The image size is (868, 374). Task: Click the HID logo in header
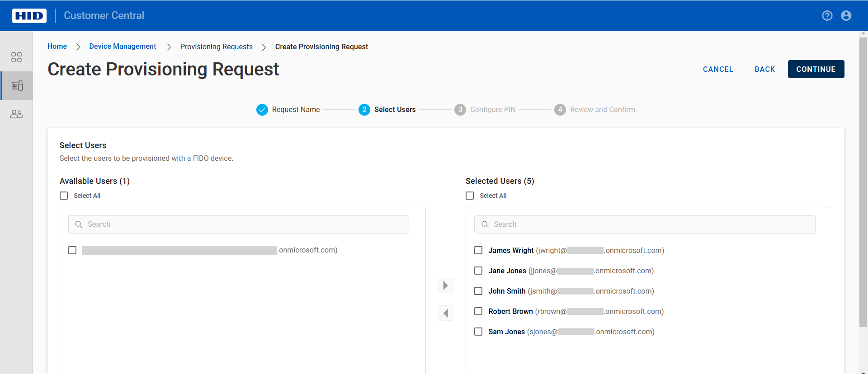29,16
